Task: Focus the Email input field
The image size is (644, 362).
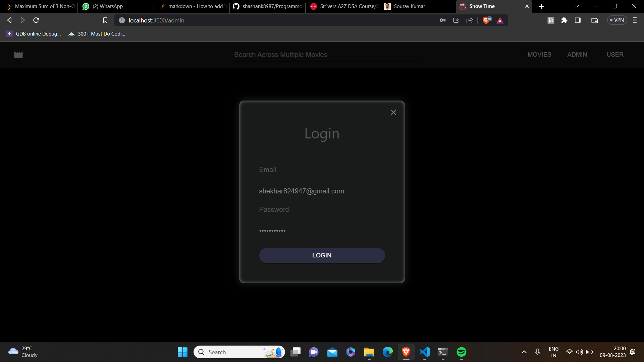Action: [x=322, y=191]
